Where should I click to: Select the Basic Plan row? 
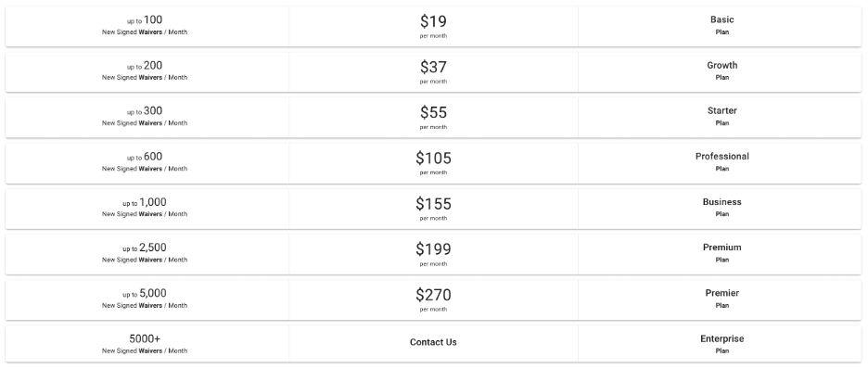click(433, 26)
